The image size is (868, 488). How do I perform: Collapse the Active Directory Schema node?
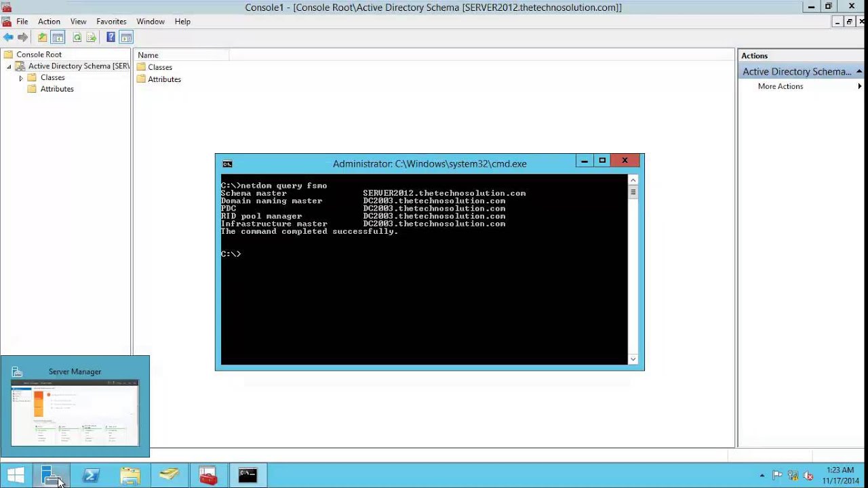point(9,66)
